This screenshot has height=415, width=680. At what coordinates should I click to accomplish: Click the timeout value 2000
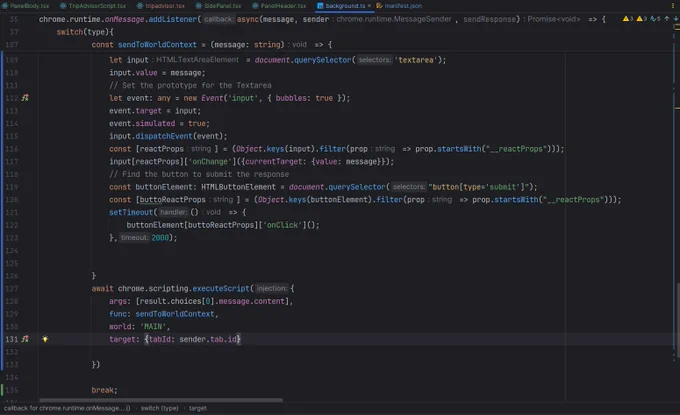tap(160, 238)
